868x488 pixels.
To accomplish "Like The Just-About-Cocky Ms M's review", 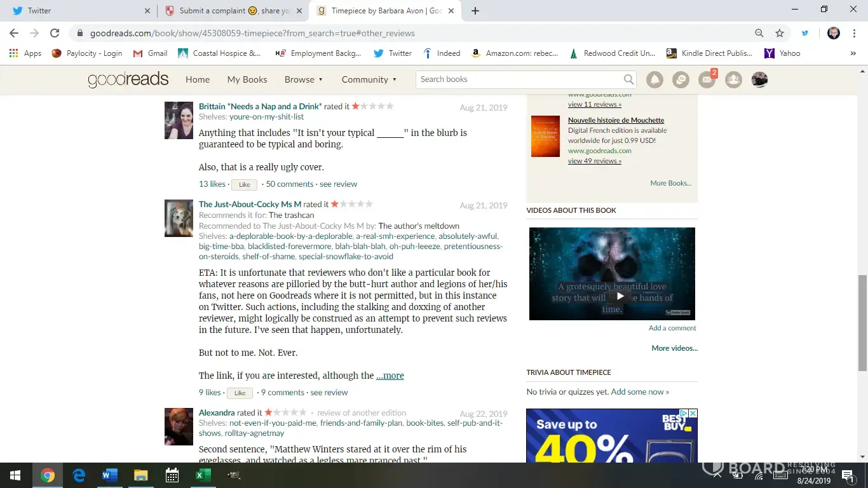I will [x=240, y=393].
